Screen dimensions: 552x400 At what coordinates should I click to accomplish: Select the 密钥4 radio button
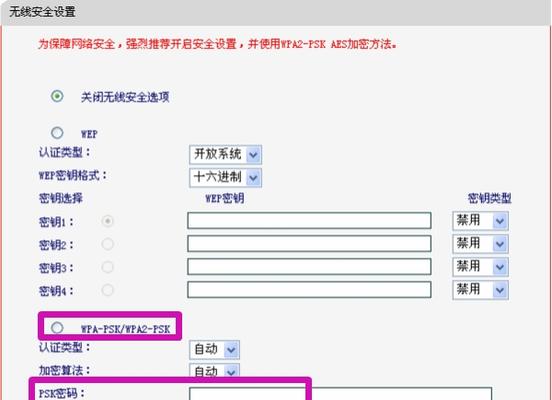[107, 290]
